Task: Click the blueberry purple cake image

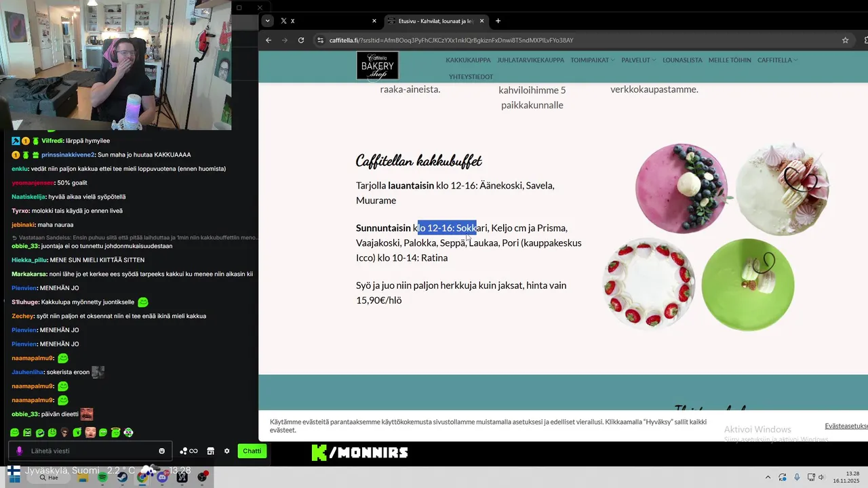Action: (682, 188)
